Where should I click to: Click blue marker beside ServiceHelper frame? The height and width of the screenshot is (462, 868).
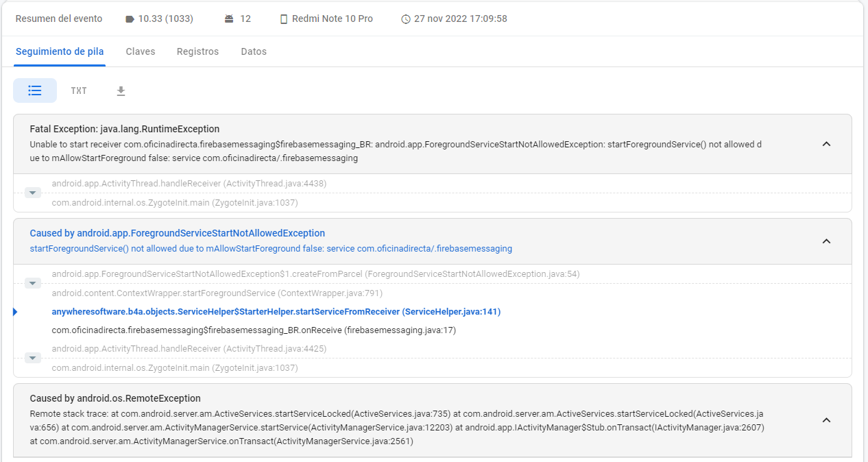15,312
